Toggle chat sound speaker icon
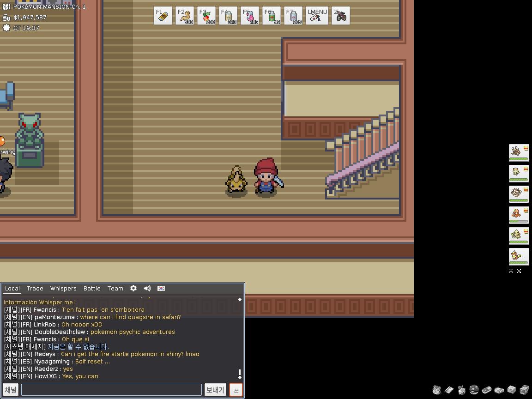The image size is (532, 399). pos(147,288)
